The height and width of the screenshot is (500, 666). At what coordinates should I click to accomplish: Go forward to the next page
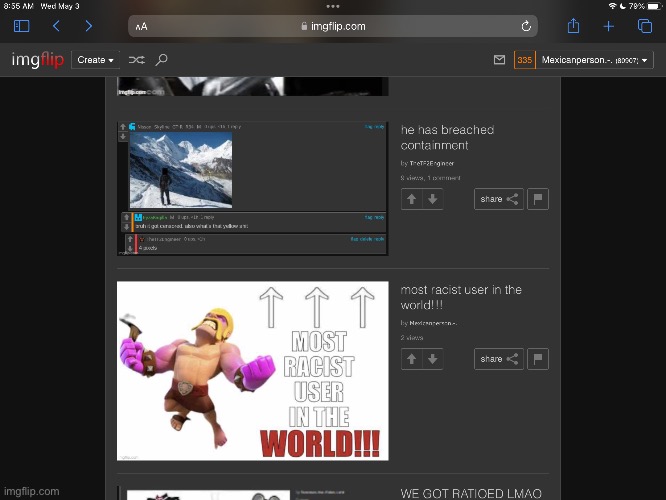88,26
